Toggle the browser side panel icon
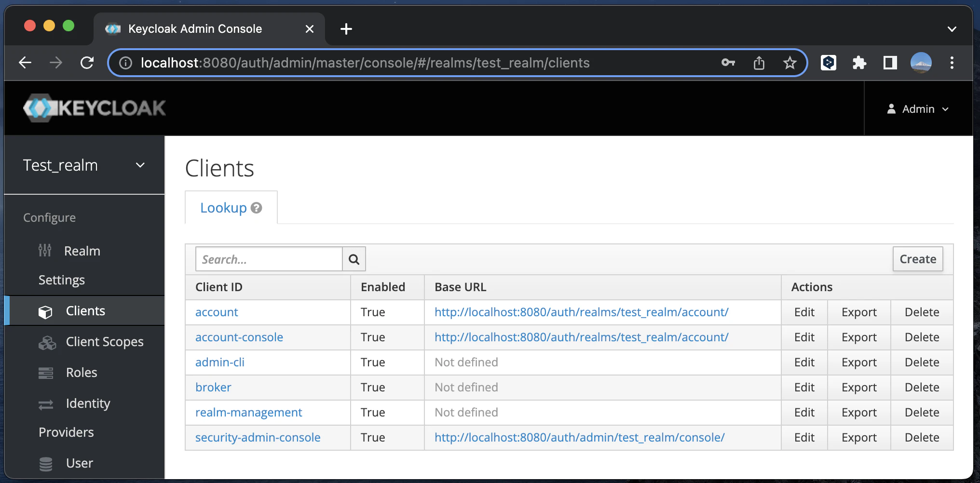The width and height of the screenshot is (980, 483). pyautogui.click(x=890, y=63)
